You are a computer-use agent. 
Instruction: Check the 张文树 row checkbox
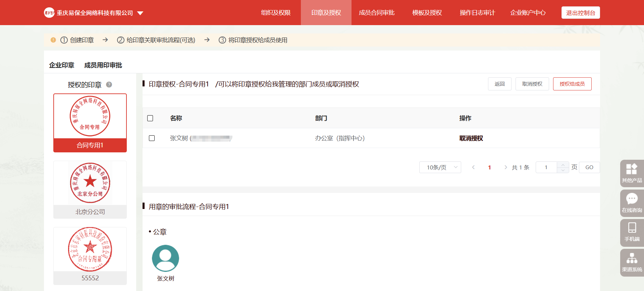click(152, 138)
